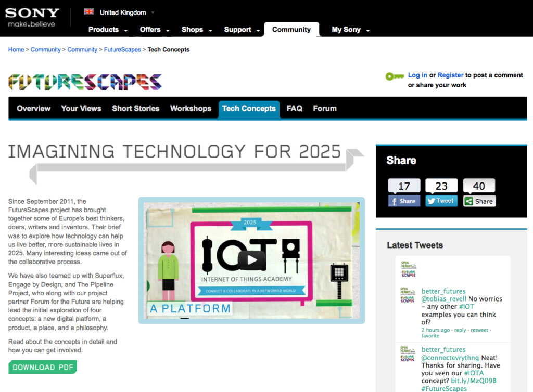
Task: Switch to the Your Views tab
Action: [81, 108]
